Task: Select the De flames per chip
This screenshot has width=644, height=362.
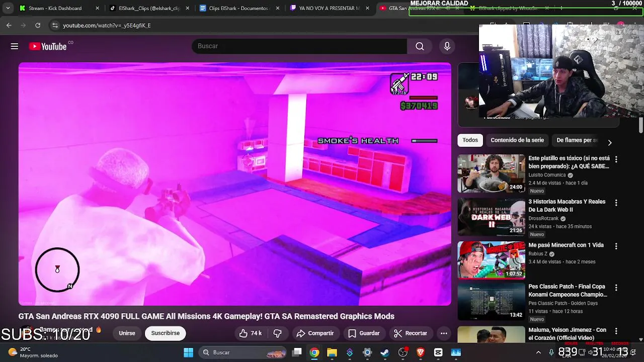Action: (x=577, y=140)
